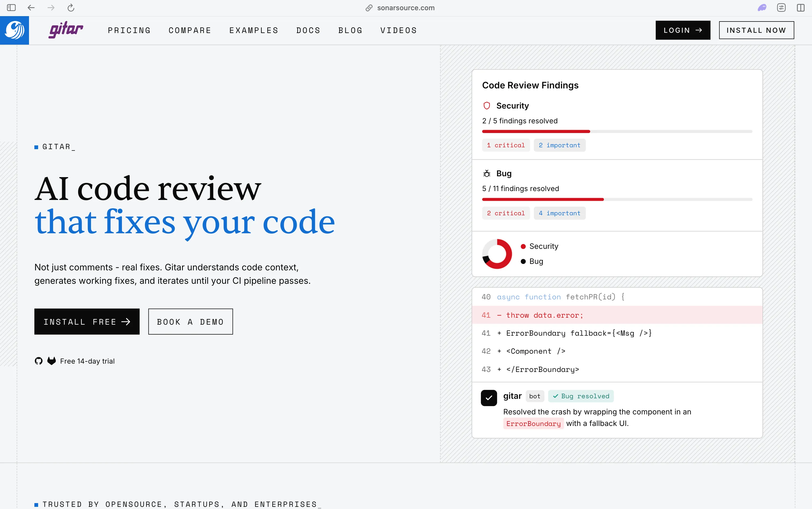The width and height of the screenshot is (812, 509).
Task: Click the 'Bug resolved' badge
Action: [581, 396]
